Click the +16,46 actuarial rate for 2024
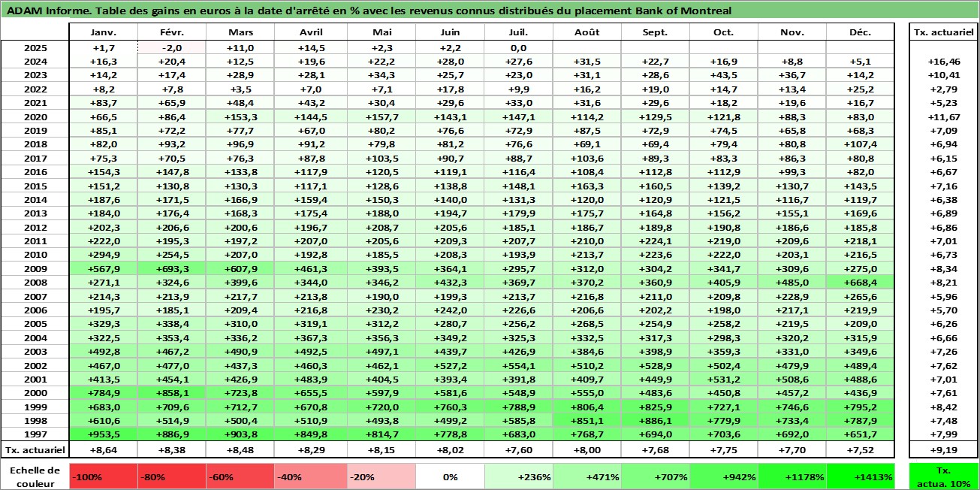This screenshot has width=980, height=490. click(944, 61)
